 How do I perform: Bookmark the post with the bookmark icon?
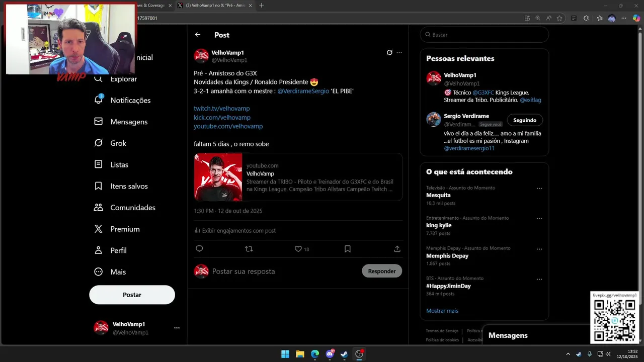[x=348, y=249]
